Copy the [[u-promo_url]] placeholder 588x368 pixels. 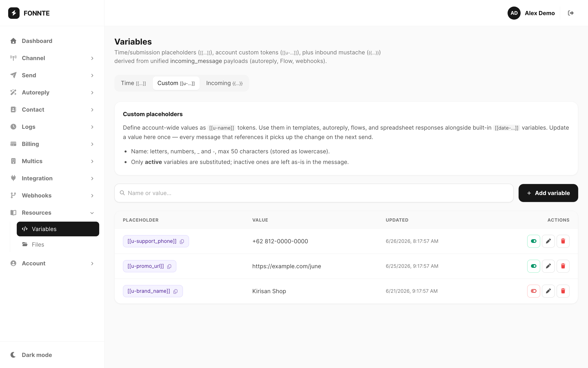(x=169, y=266)
